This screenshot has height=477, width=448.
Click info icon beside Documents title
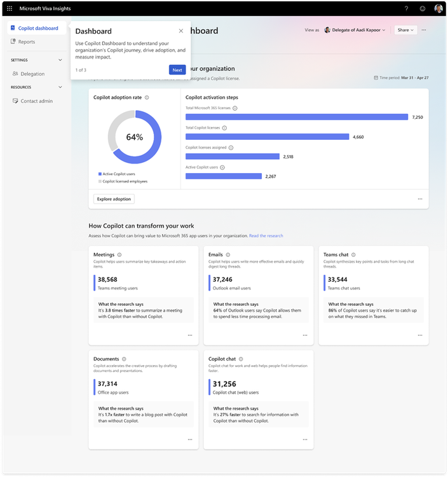pyautogui.click(x=124, y=359)
